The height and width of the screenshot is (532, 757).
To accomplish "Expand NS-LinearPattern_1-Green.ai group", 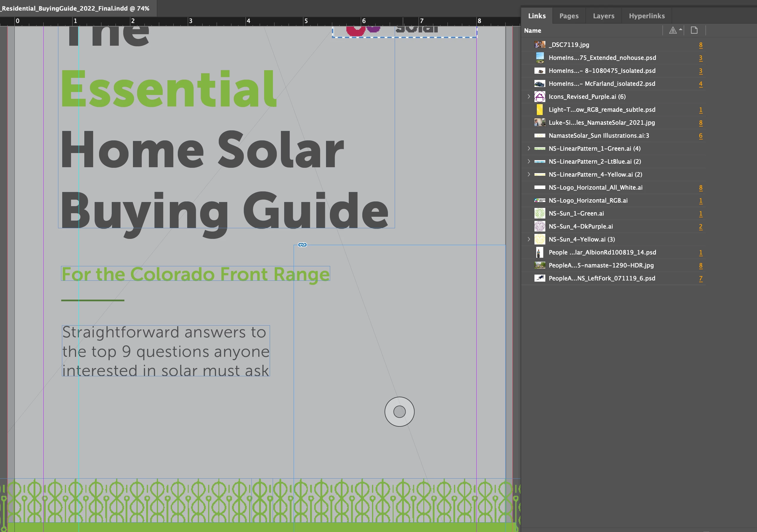I will point(529,148).
